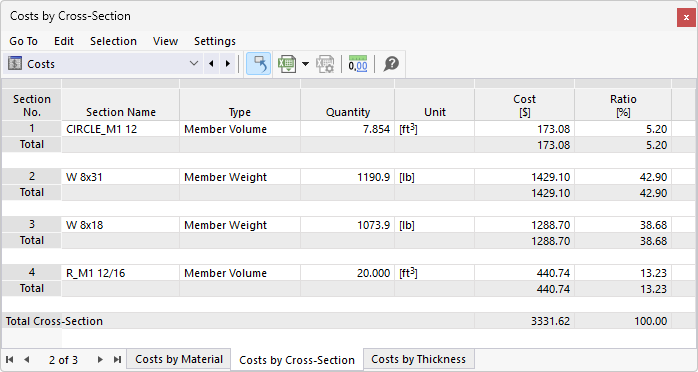This screenshot has height=372, width=698.
Task: Select the R_M1 12/16 cell
Action: point(121,273)
